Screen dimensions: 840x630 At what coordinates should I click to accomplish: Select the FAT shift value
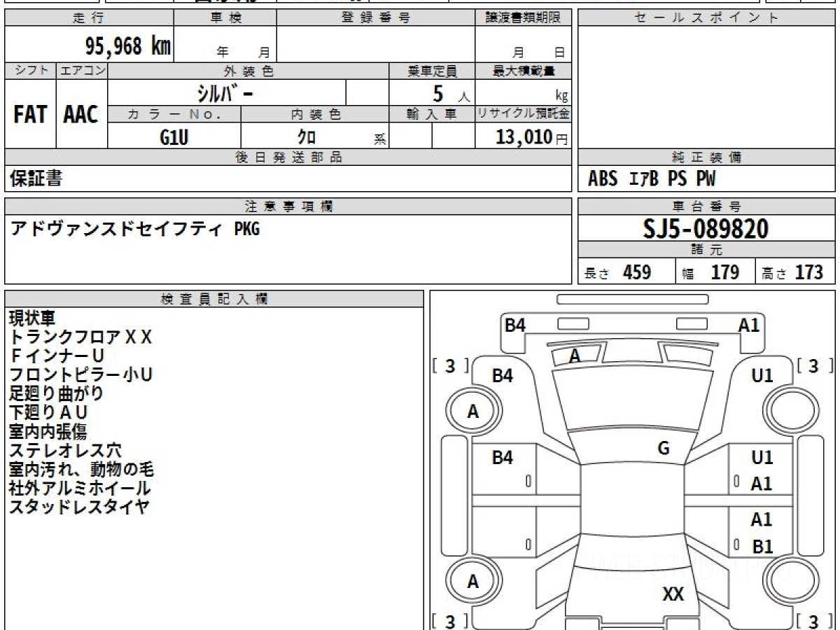pyautogui.click(x=30, y=114)
